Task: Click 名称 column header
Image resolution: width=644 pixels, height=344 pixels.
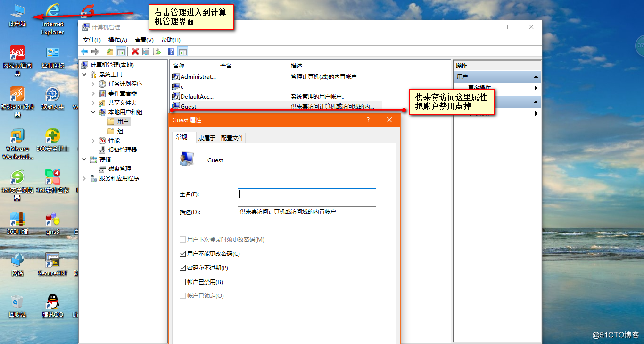Action: (x=194, y=66)
